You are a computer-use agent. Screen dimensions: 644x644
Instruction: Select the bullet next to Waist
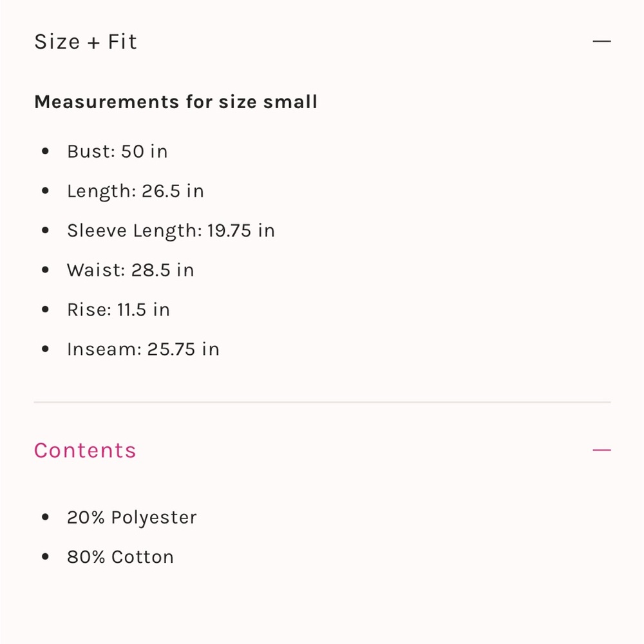(x=45, y=270)
